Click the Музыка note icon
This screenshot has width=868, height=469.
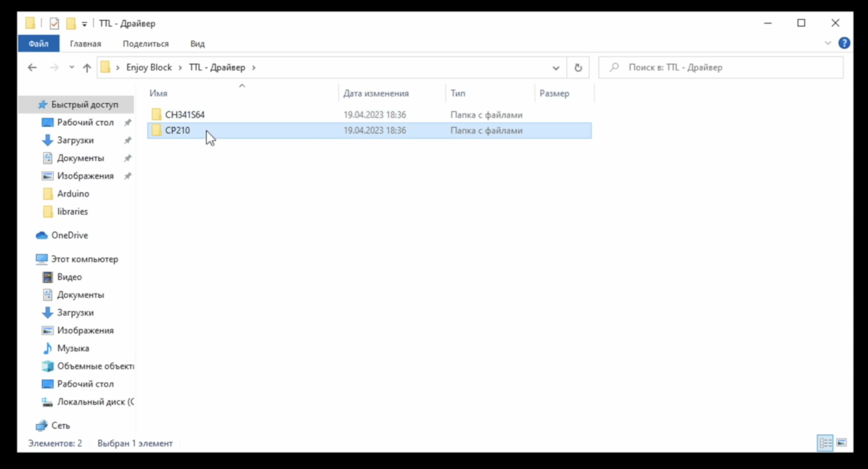tap(48, 348)
